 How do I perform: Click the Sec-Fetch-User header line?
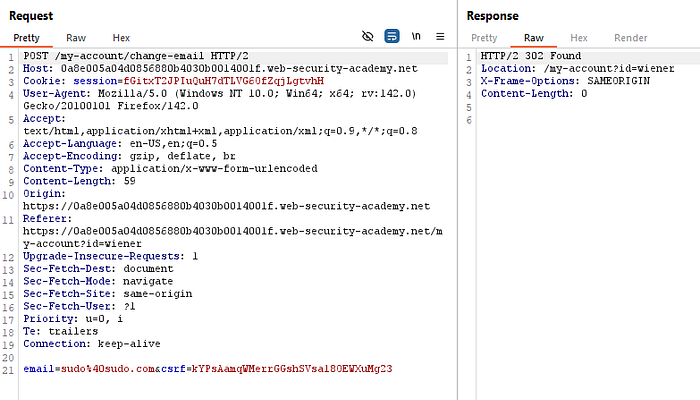[79, 306]
